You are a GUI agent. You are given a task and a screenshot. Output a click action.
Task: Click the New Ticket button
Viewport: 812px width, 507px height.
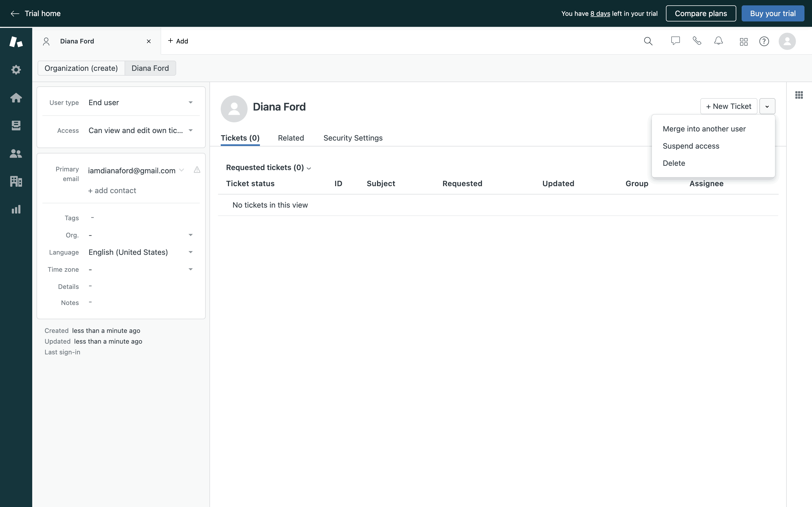[x=728, y=106]
